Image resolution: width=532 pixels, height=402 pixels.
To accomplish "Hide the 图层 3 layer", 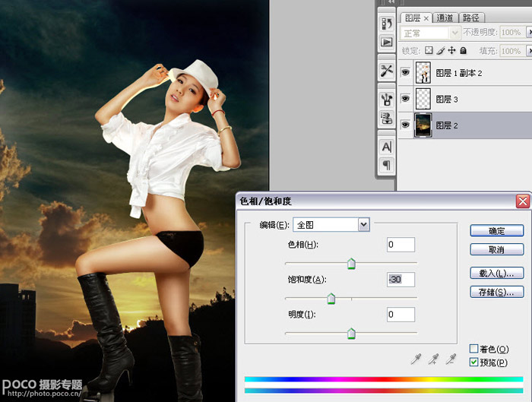I will (405, 98).
